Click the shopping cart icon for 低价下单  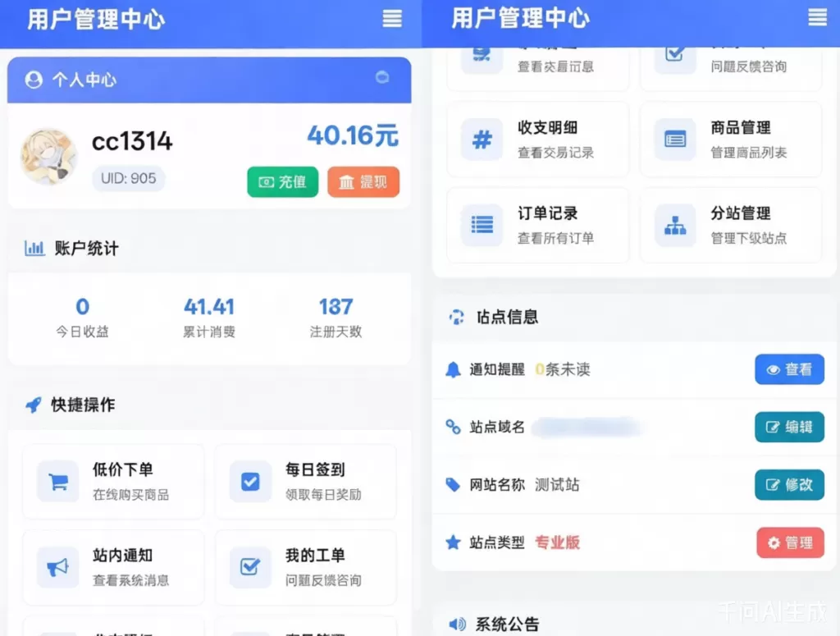[x=58, y=482]
